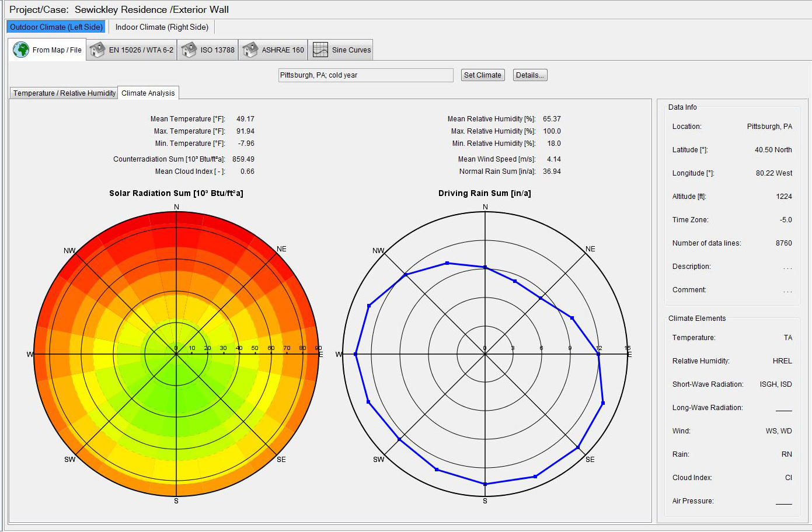Click the sine wave icon on Sine Curves tab
Viewport: 812px width, 532px height.
[x=320, y=50]
